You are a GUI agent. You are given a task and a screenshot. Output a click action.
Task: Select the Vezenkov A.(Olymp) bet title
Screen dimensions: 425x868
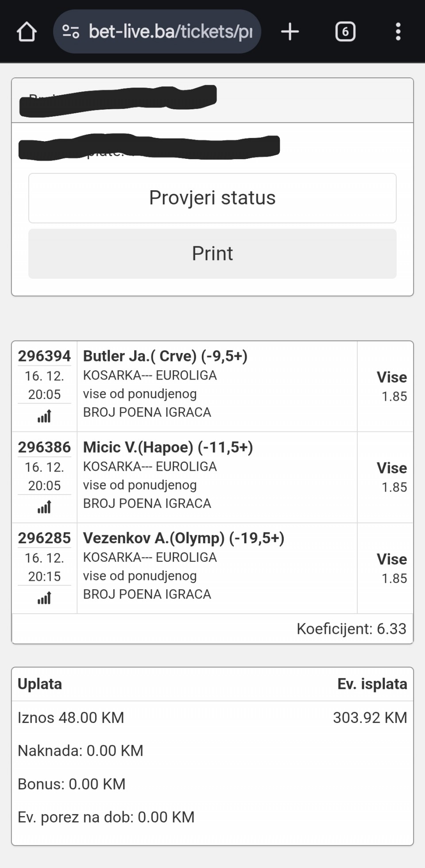tap(184, 538)
